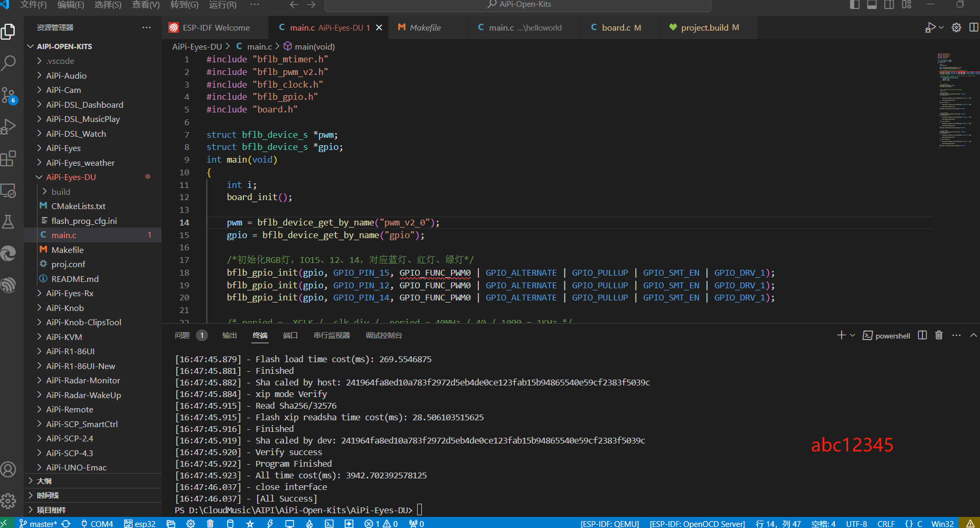The width and height of the screenshot is (980, 528).
Task: Open the debug run dropdown arrow
Action: (x=941, y=27)
